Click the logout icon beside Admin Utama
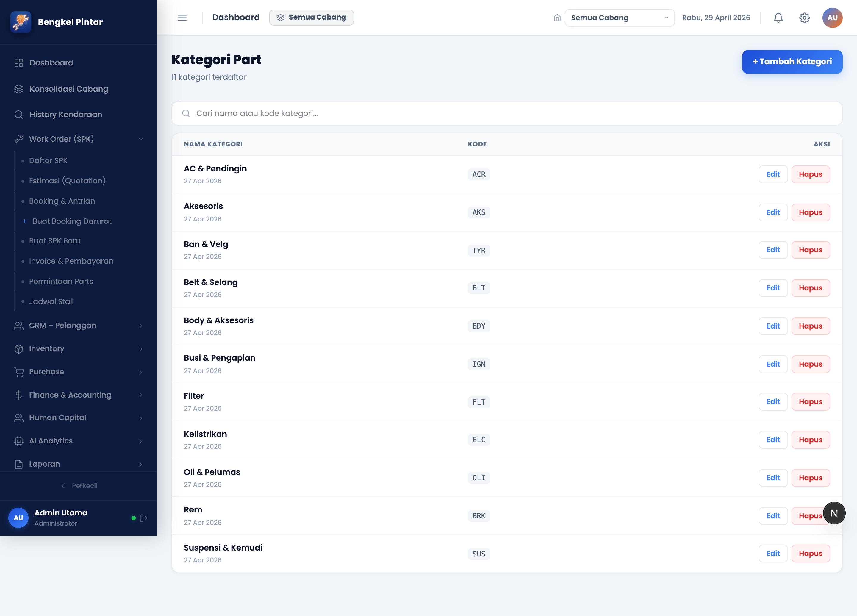Viewport: 857px width, 616px height. (x=144, y=518)
